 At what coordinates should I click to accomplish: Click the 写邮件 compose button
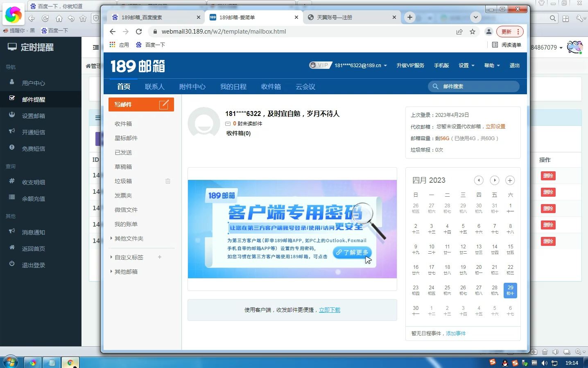click(x=141, y=104)
